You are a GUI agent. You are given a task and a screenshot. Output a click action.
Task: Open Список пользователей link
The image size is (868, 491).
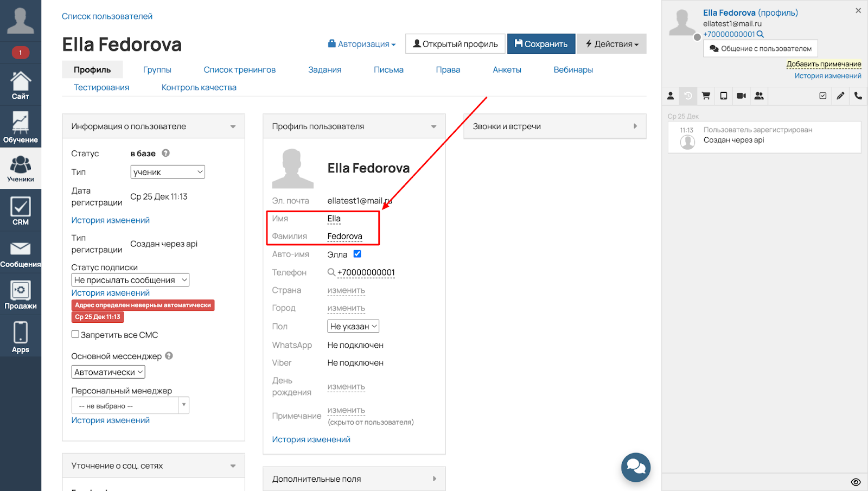pyautogui.click(x=107, y=16)
